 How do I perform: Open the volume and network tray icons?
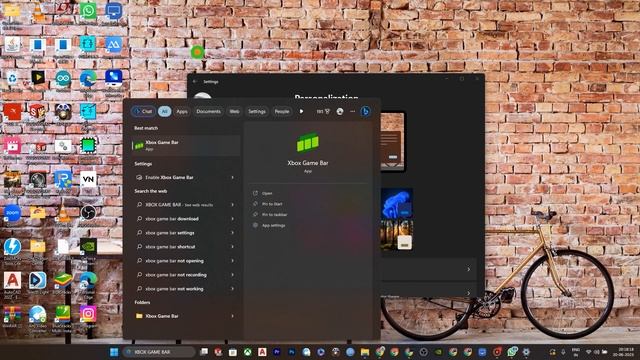(x=596, y=352)
